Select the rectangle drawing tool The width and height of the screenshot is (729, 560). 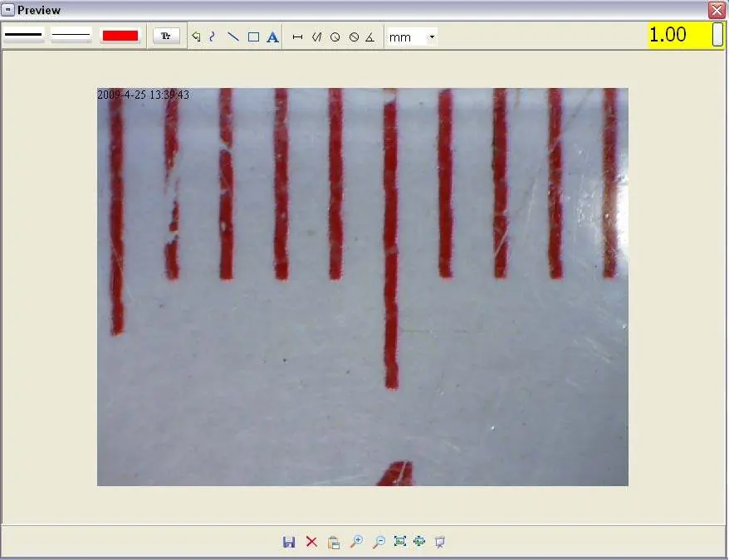253,37
